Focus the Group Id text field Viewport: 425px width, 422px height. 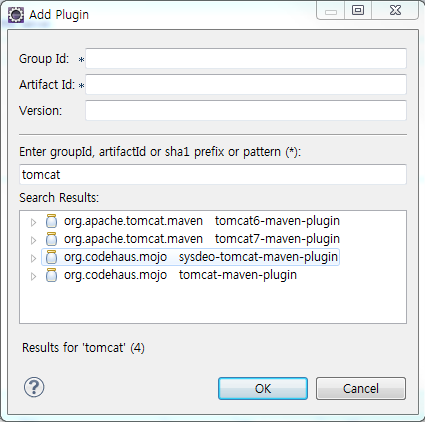point(246,58)
